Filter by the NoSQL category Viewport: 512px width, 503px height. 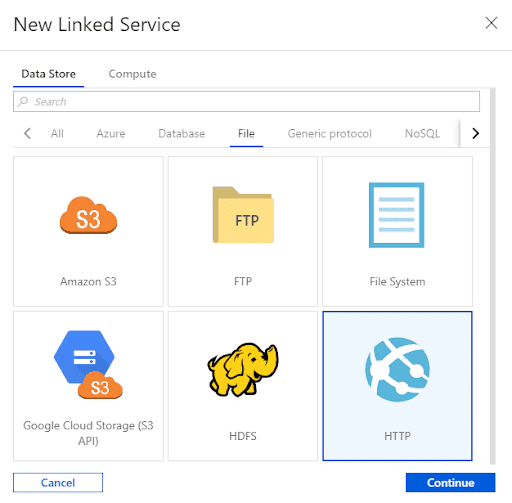(x=422, y=134)
